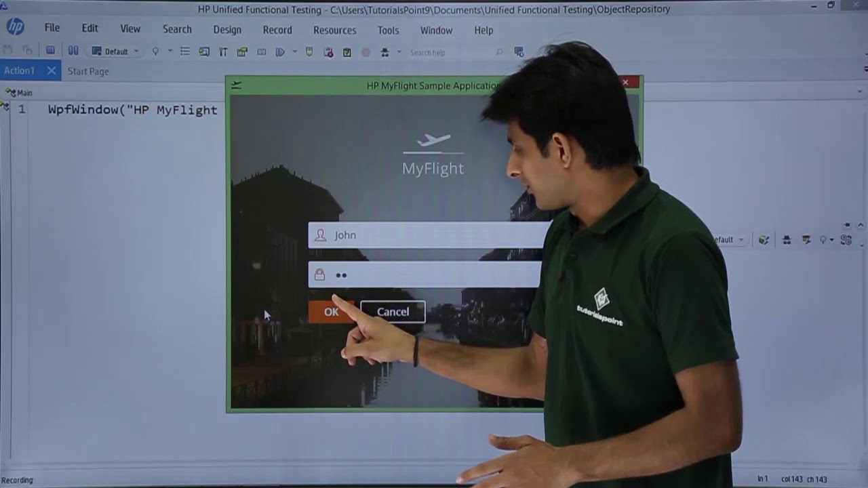Open the Design menu
Image resolution: width=868 pixels, height=488 pixels.
[x=227, y=30]
